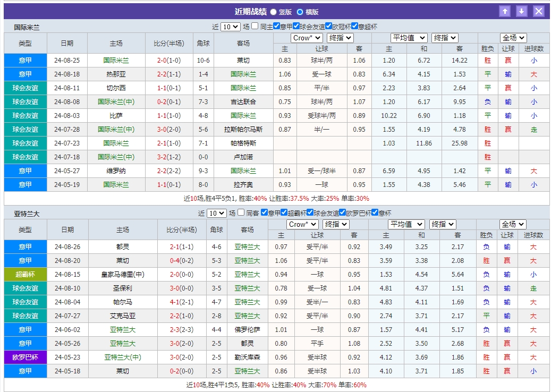Open the 终指 dropdown next to Crow*

[x=339, y=37]
